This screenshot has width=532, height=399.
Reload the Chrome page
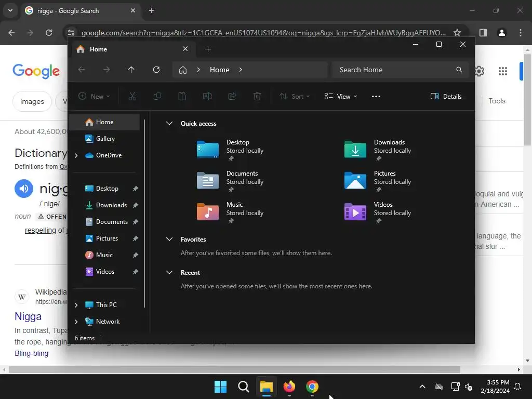[49, 33]
